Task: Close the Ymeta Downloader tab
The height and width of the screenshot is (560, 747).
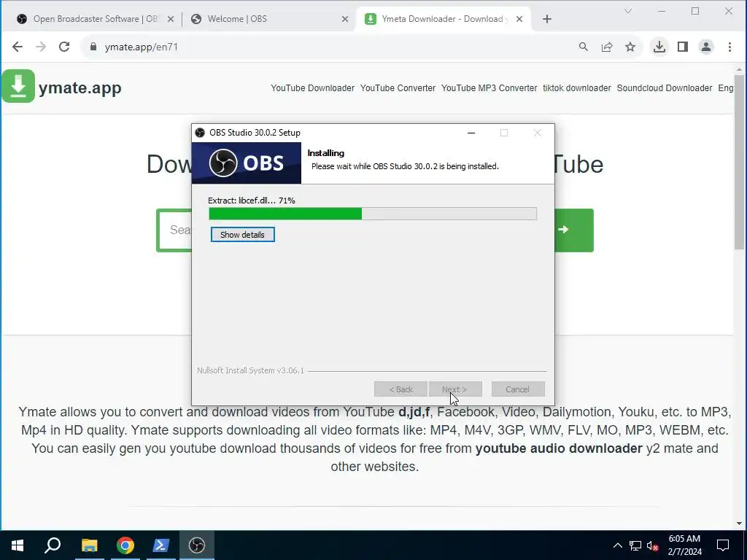Action: (519, 19)
